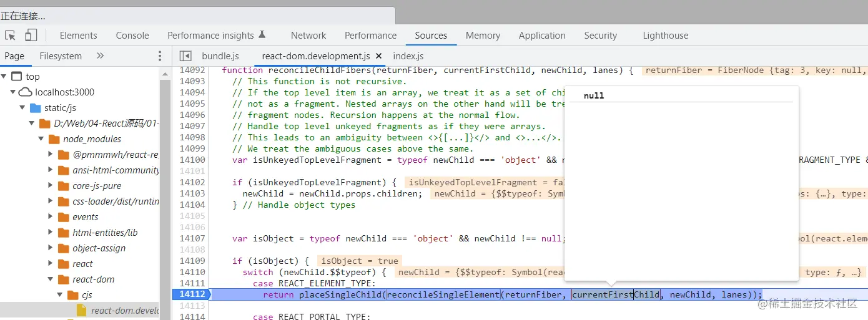Toggle the file navigator sidebar icon
The height and width of the screenshot is (320, 868).
[185, 56]
